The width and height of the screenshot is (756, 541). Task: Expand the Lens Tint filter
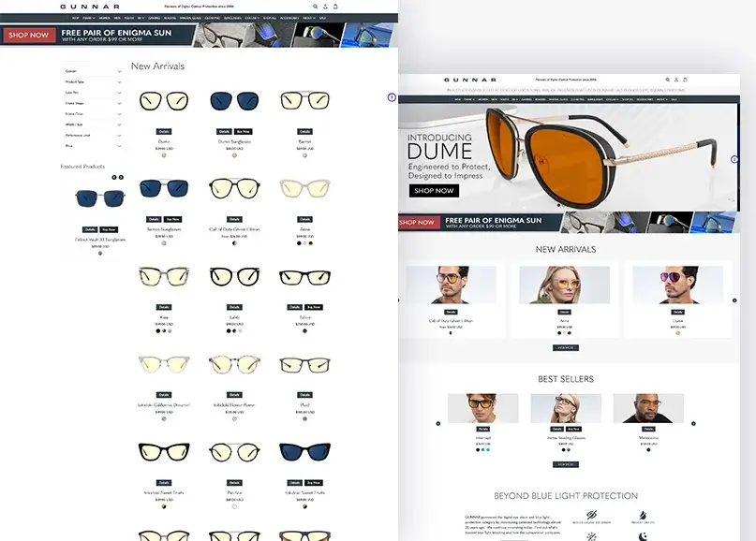93,93
